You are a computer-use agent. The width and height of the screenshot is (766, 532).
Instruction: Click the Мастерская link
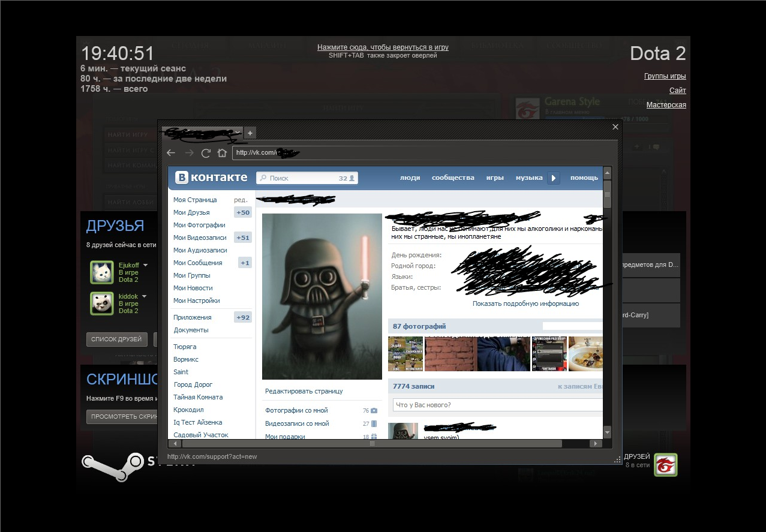coord(666,105)
